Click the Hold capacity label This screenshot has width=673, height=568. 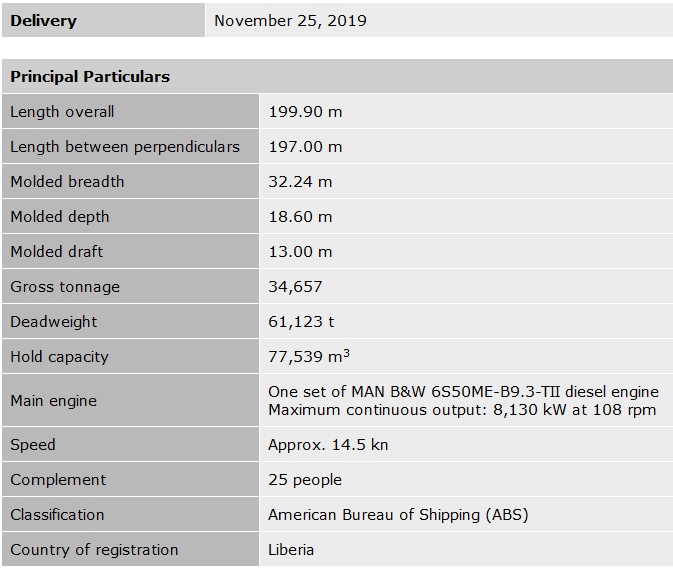coord(59,357)
